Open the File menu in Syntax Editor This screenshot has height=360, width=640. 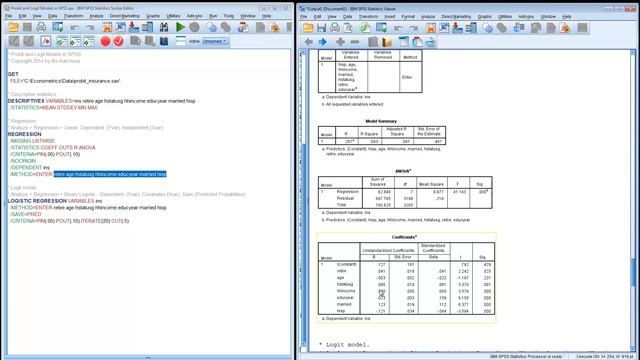[x=8, y=16]
